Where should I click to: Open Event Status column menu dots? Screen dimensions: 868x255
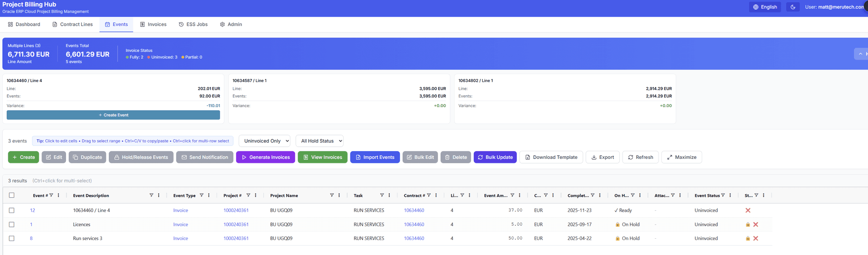click(x=730, y=195)
